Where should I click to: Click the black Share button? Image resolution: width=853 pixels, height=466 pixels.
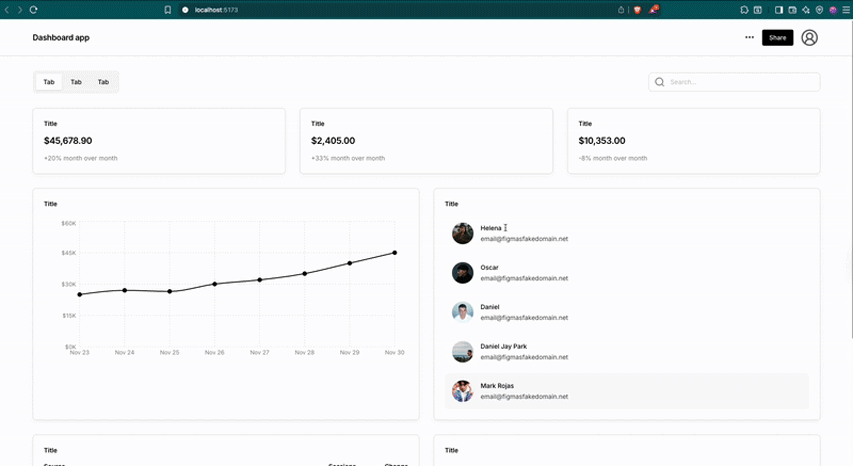(x=777, y=38)
